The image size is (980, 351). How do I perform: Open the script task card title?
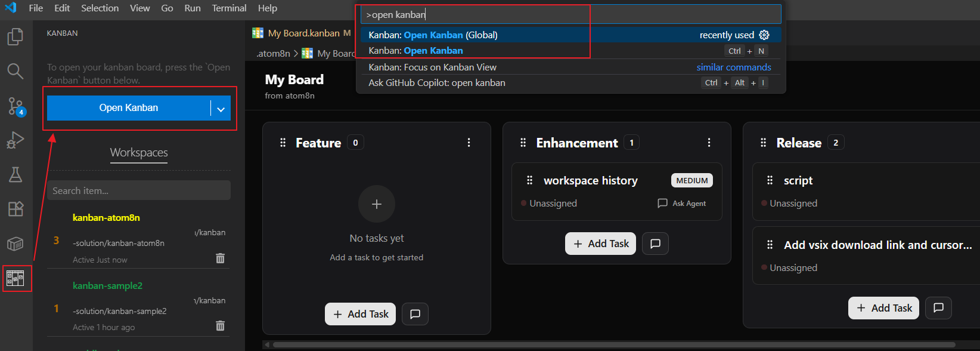798,180
